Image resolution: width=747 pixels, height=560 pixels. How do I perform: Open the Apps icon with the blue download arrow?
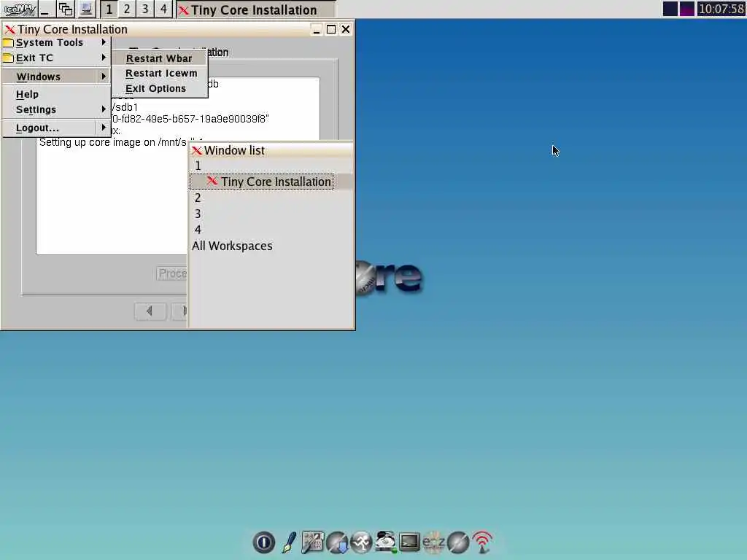tap(337, 542)
